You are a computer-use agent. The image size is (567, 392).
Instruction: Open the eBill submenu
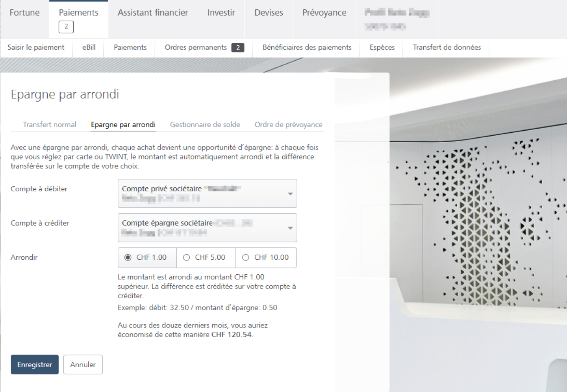pyautogui.click(x=89, y=48)
